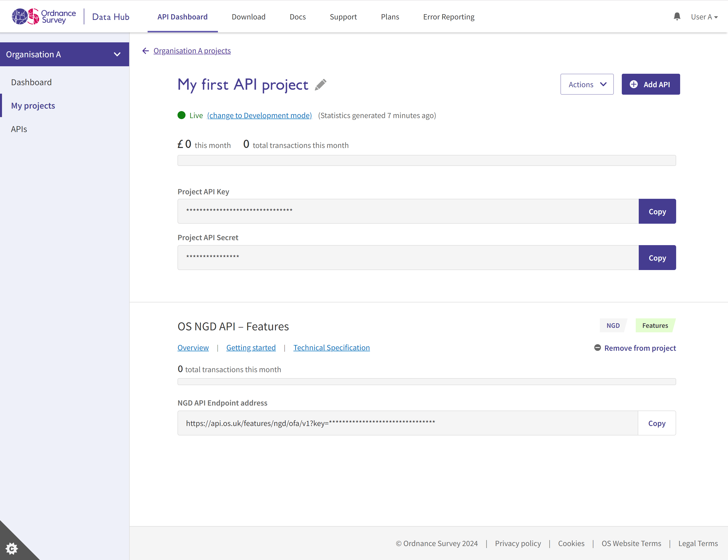Open cookie settings via the gear icon
Viewport: 728px width, 560px height.
[x=12, y=549]
